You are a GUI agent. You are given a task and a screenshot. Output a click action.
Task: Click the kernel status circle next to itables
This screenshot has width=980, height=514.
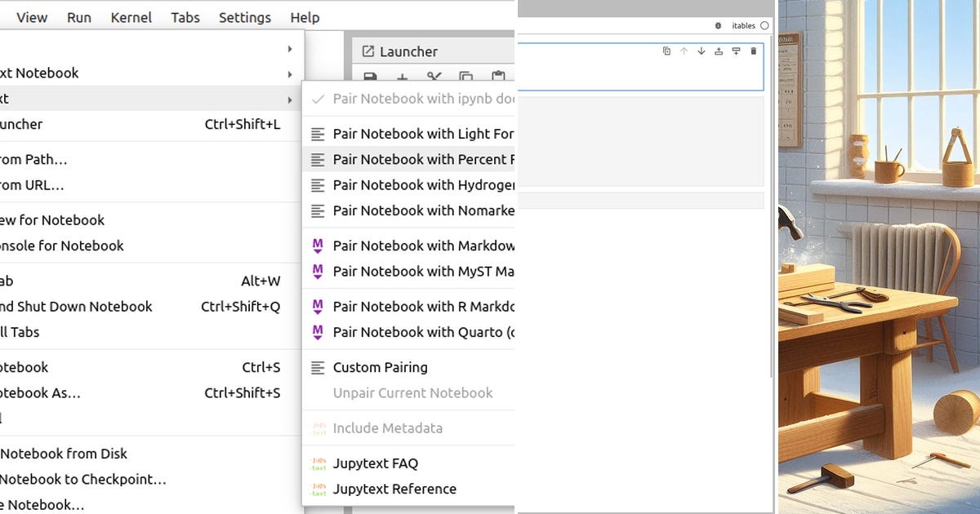764,26
